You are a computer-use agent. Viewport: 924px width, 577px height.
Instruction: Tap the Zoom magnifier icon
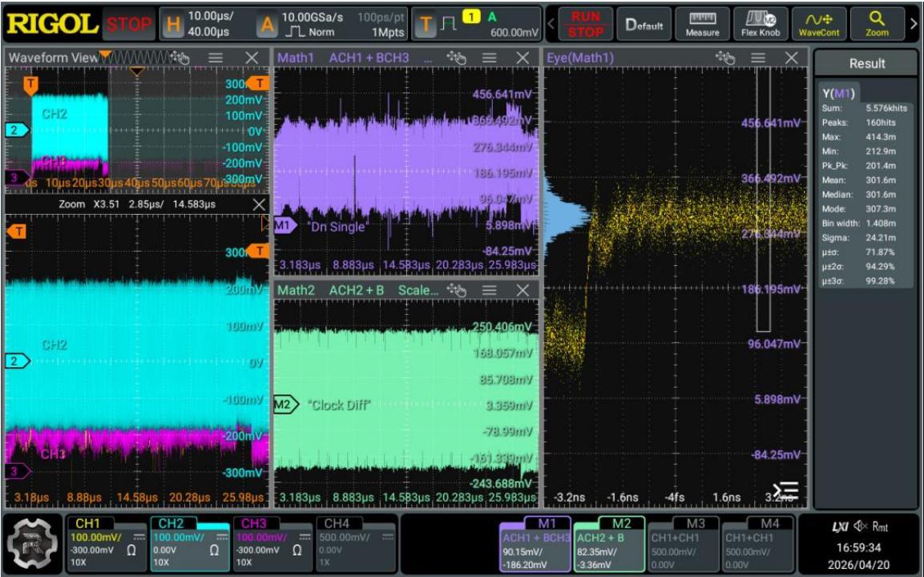877,24
